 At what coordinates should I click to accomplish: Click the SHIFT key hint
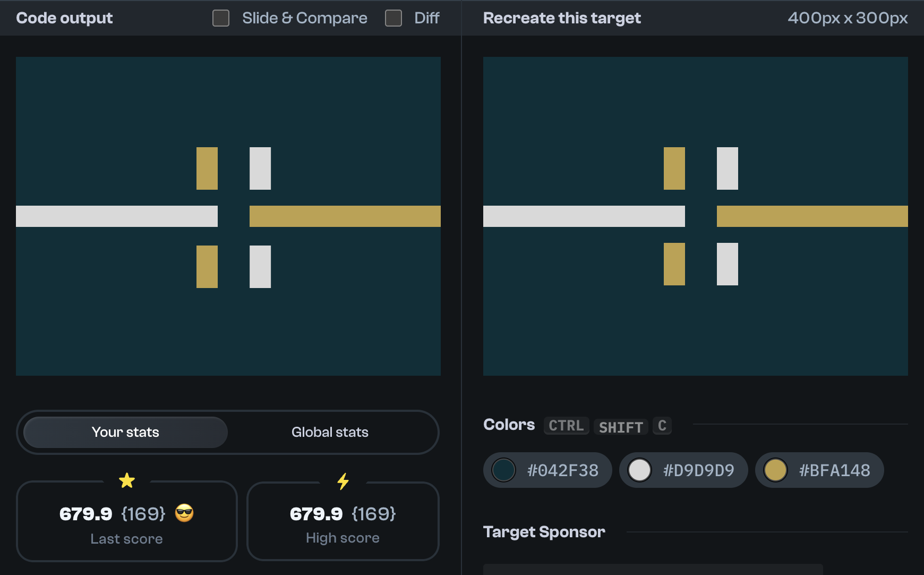point(621,427)
